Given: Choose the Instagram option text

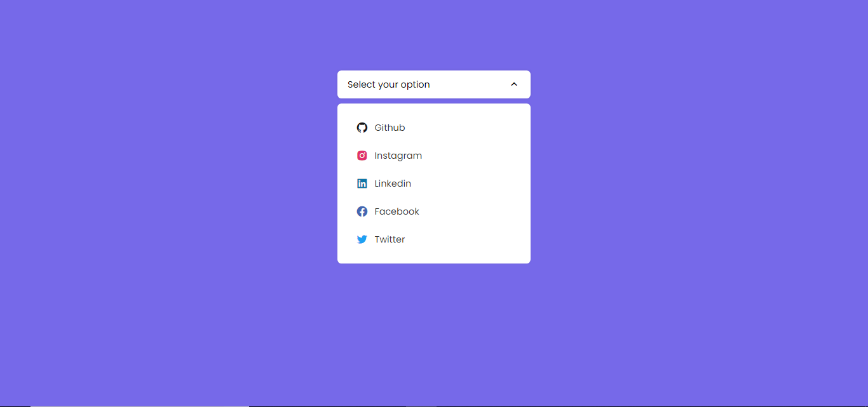Looking at the screenshot, I should pyautogui.click(x=398, y=156).
